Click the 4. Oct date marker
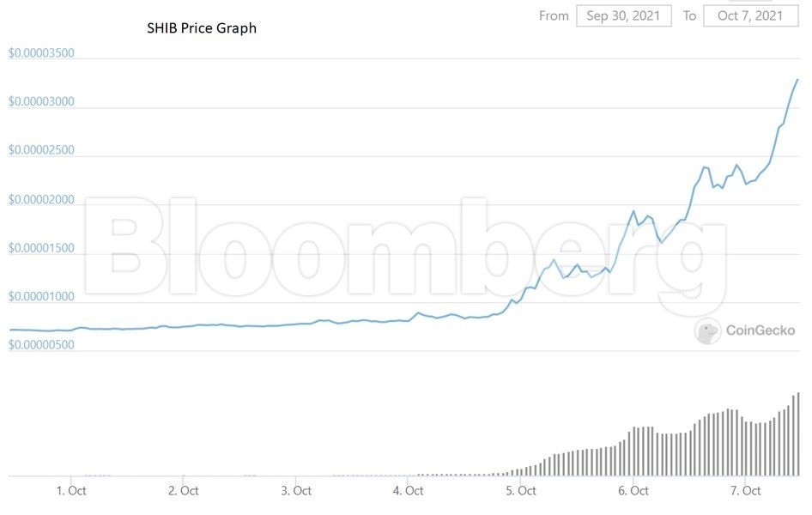Image resolution: width=812 pixels, height=515 pixels. tap(409, 491)
